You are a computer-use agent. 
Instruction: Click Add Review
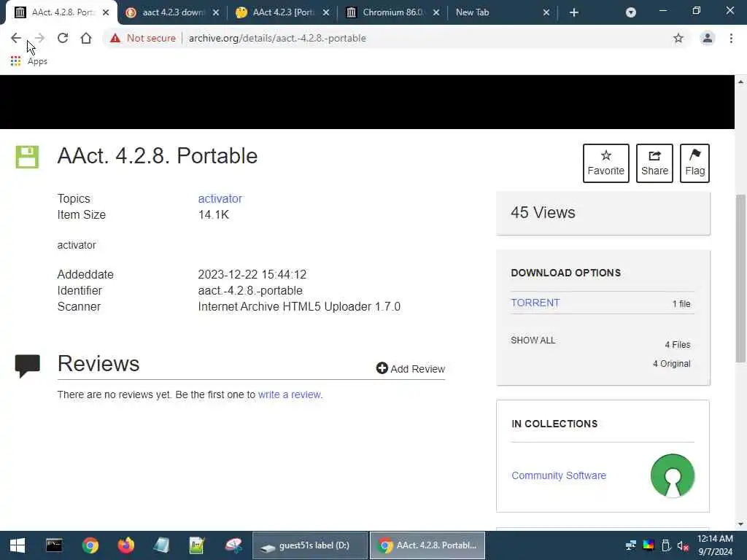pos(410,368)
